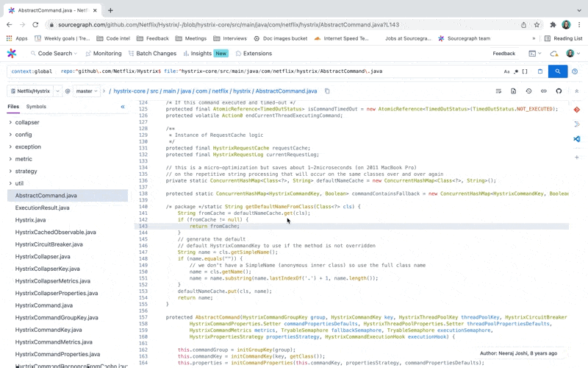Image resolution: width=588 pixels, height=368 pixels.
Task: Open the master branch dropdown
Action: [x=88, y=91]
